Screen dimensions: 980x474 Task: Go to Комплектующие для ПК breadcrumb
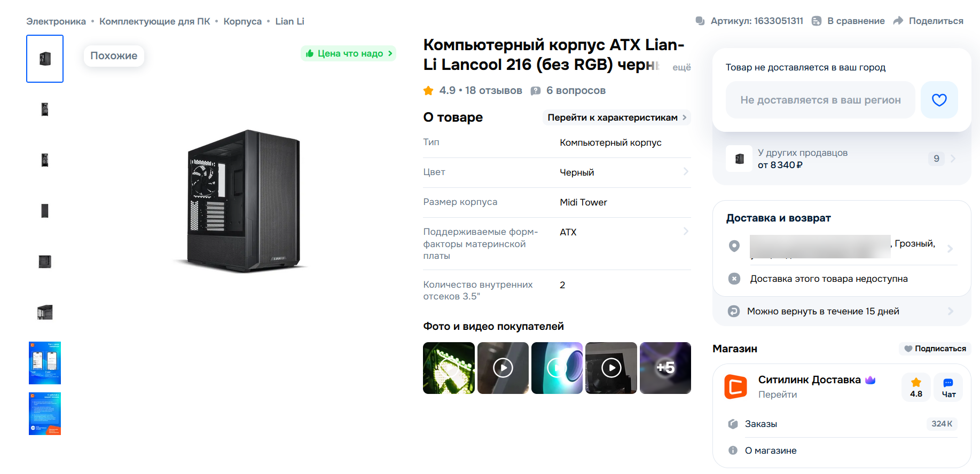click(x=154, y=21)
